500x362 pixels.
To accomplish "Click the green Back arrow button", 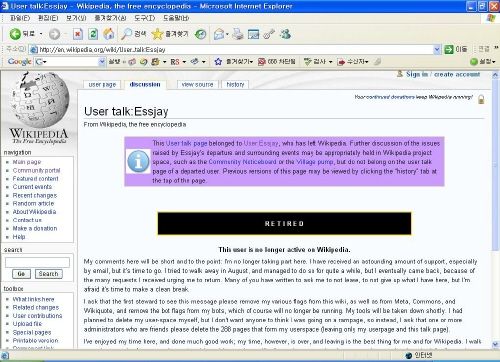I will click(15, 34).
